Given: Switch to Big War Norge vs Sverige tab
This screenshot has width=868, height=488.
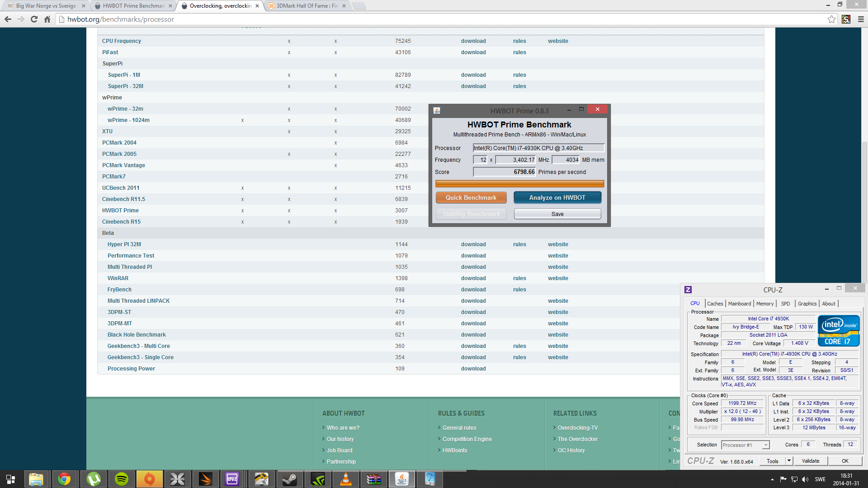Looking at the screenshot, I should (46, 6).
